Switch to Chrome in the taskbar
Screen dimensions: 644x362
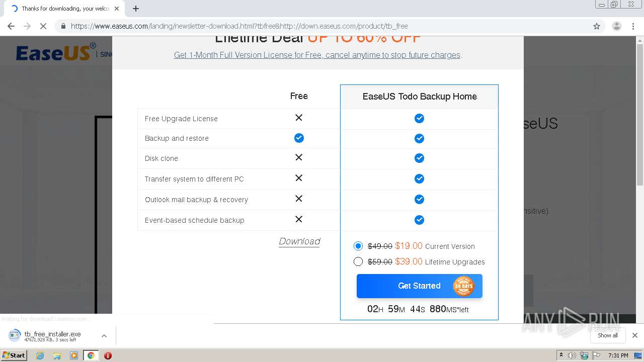pos(91,355)
